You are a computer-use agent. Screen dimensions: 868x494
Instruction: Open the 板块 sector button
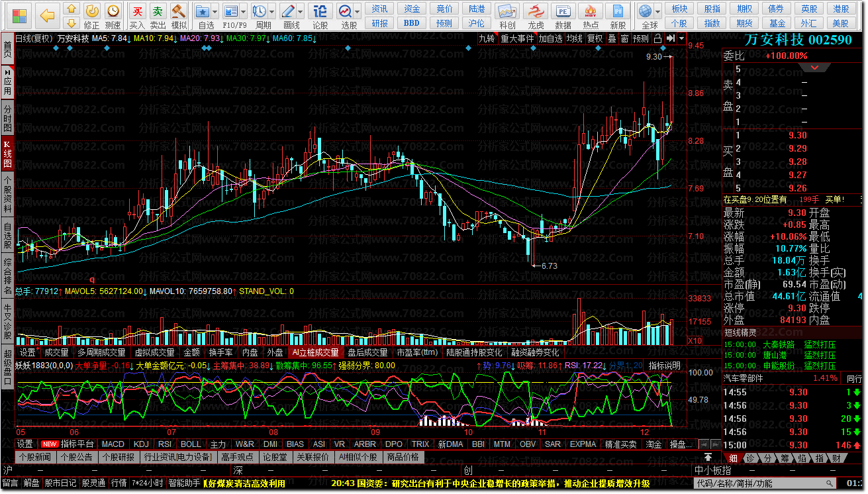[x=679, y=9]
